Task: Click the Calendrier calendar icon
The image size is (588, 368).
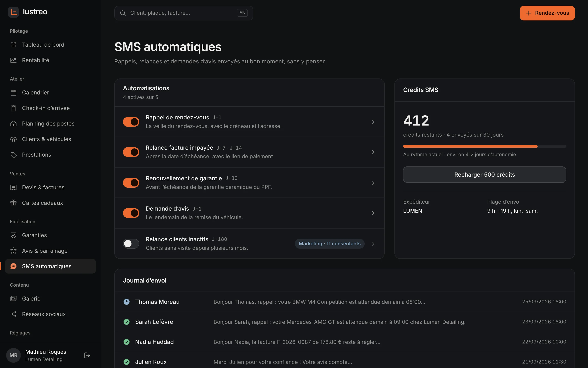Action: point(13,93)
